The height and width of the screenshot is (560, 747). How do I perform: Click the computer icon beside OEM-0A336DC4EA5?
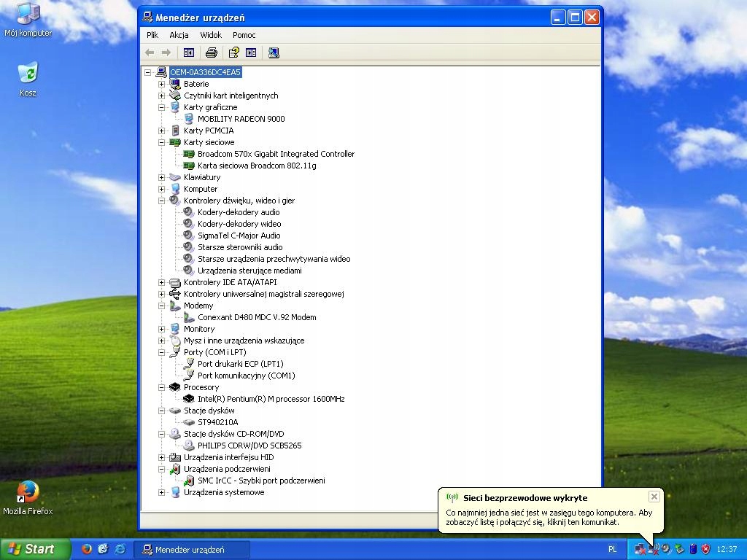click(161, 72)
